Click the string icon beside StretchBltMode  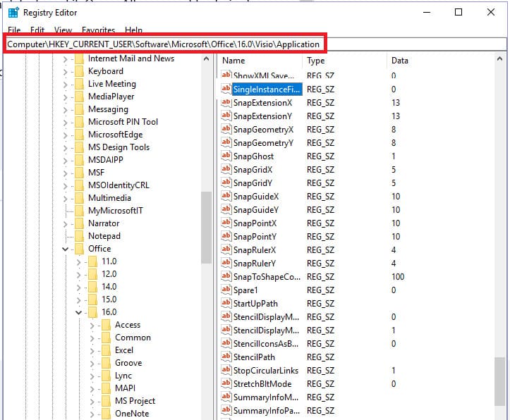(x=226, y=383)
